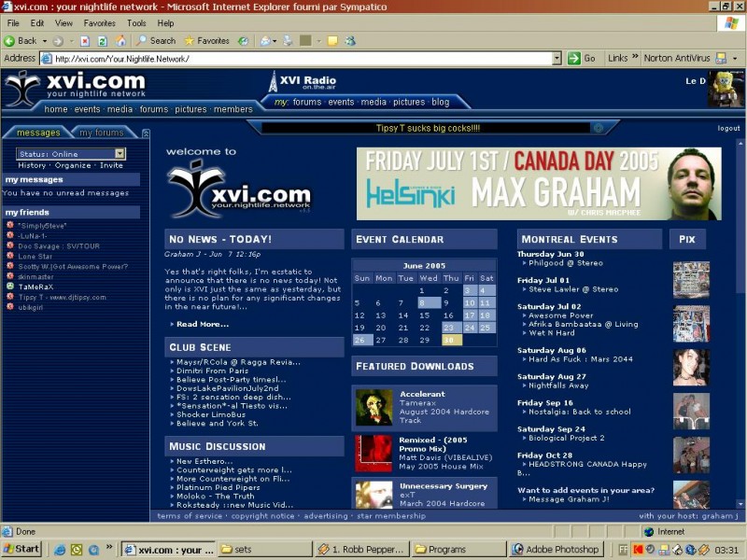
Task: Open the View menu
Action: click(63, 22)
